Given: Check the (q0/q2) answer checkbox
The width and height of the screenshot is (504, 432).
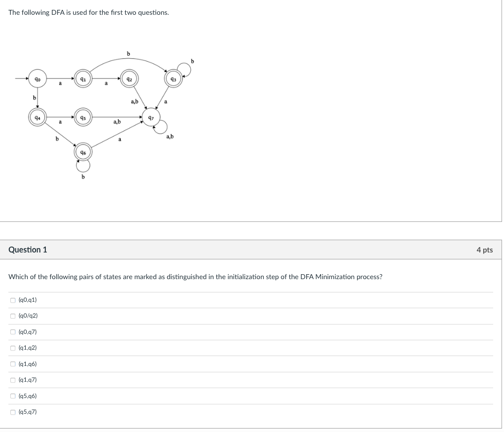Looking at the screenshot, I should pyautogui.click(x=13, y=316).
